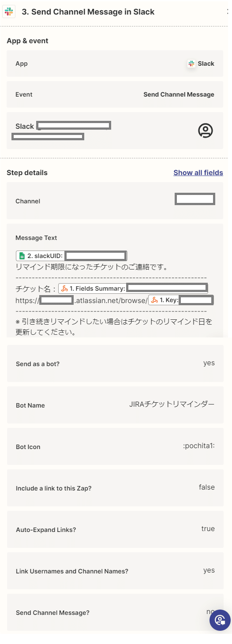Viewport: 232px width, 644px height.
Task: Click the Bot Icon field :pochita1:
Action: point(198,446)
